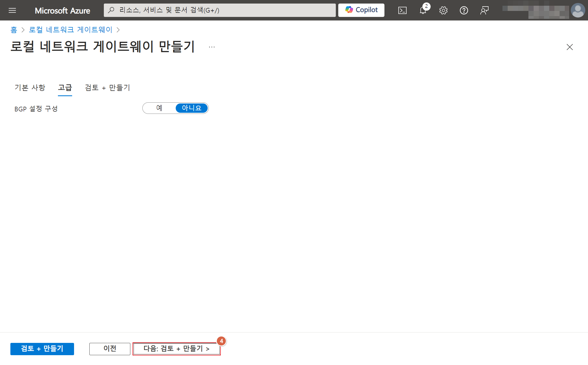Click the account avatar picture
The height and width of the screenshot is (365, 588).
578,10
